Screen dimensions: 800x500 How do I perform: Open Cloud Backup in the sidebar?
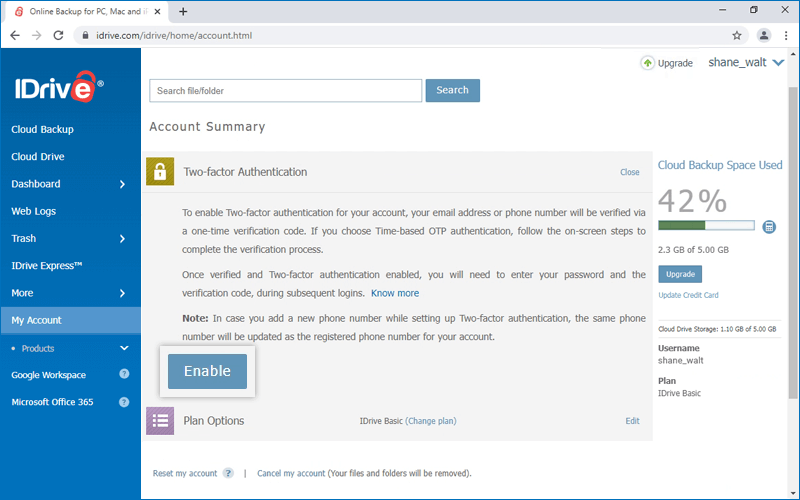pyautogui.click(x=42, y=129)
